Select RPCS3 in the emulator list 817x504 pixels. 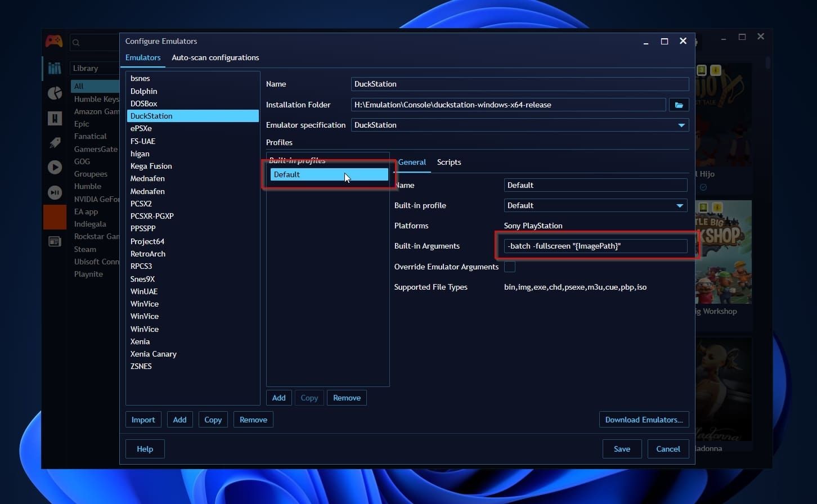tap(193, 266)
